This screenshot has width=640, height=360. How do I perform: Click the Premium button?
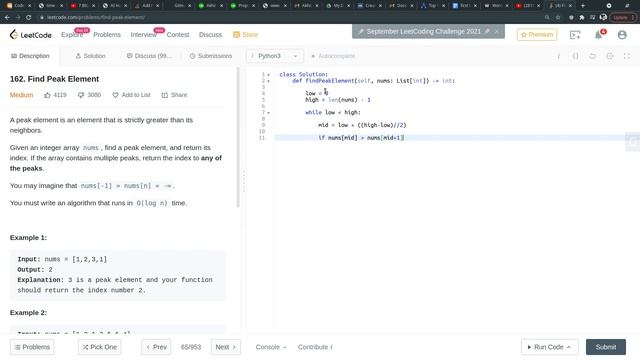tap(537, 35)
